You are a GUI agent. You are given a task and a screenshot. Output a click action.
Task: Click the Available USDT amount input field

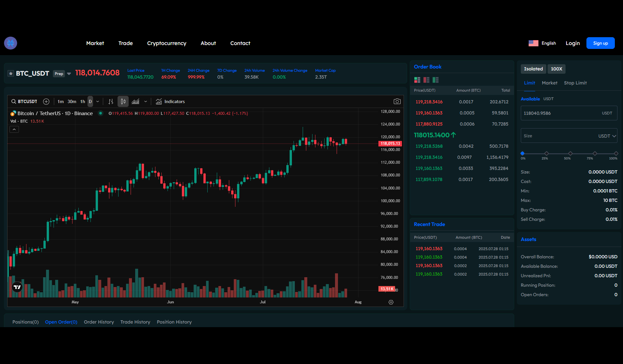pyautogui.click(x=569, y=113)
